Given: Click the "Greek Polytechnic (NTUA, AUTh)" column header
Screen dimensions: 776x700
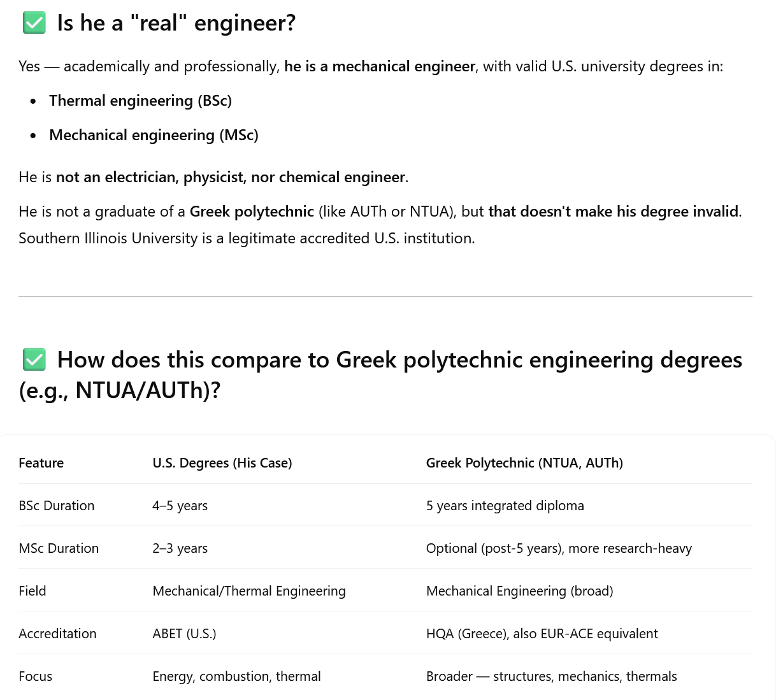Looking at the screenshot, I should [x=524, y=463].
